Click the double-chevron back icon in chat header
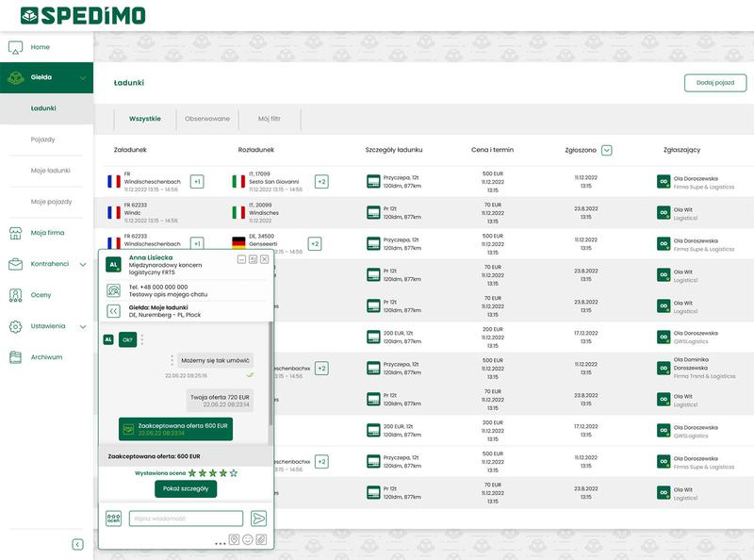 tap(113, 310)
